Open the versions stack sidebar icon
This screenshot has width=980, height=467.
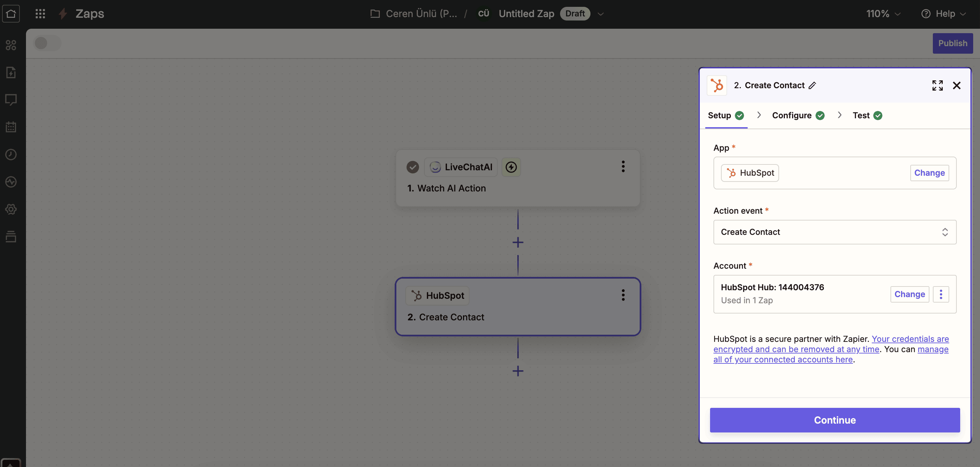pyautogui.click(x=11, y=236)
